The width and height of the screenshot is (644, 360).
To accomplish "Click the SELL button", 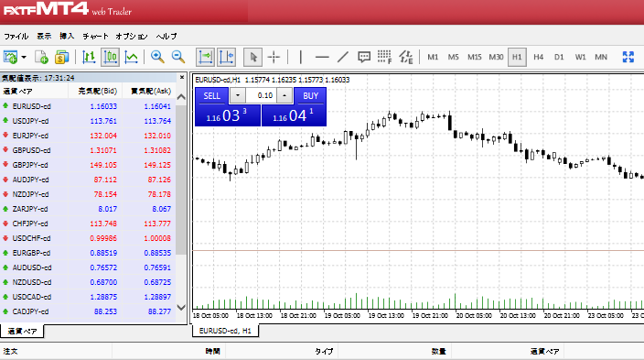I will click(x=212, y=96).
